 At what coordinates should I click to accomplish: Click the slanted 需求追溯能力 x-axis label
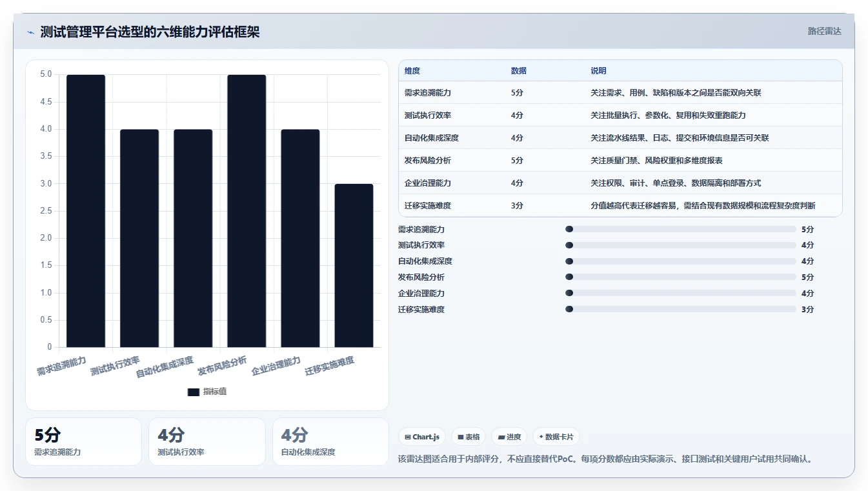tap(61, 366)
